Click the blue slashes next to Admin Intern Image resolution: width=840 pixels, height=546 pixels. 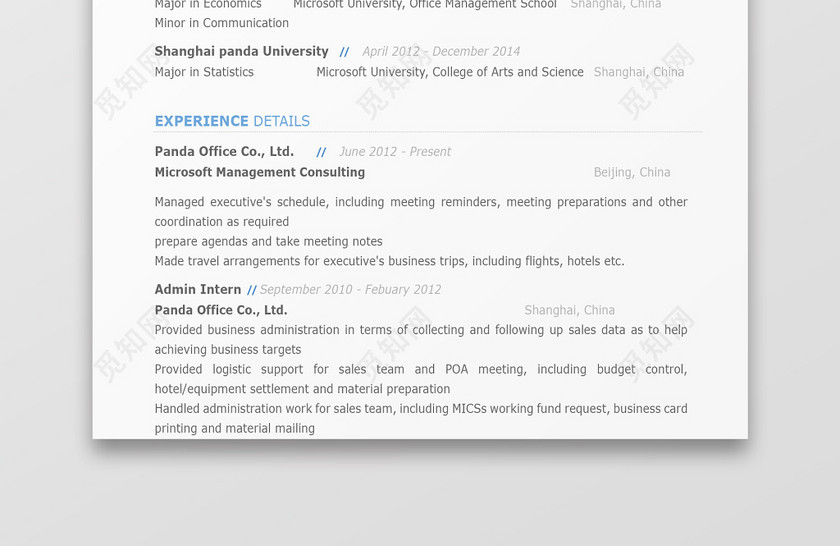[x=251, y=290]
